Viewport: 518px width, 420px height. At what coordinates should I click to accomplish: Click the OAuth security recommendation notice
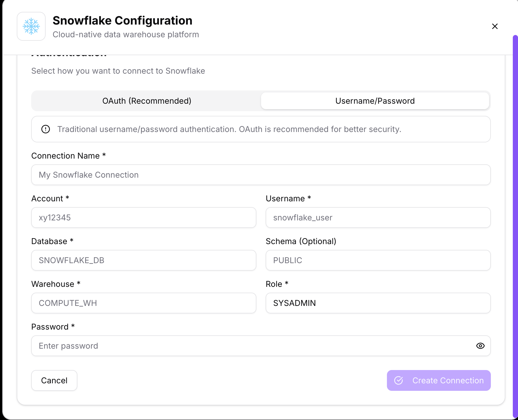(x=229, y=129)
